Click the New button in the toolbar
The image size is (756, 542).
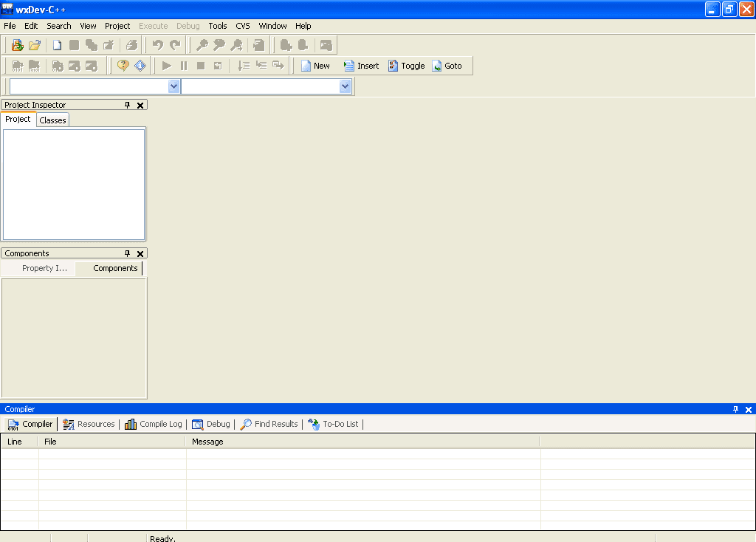click(315, 66)
